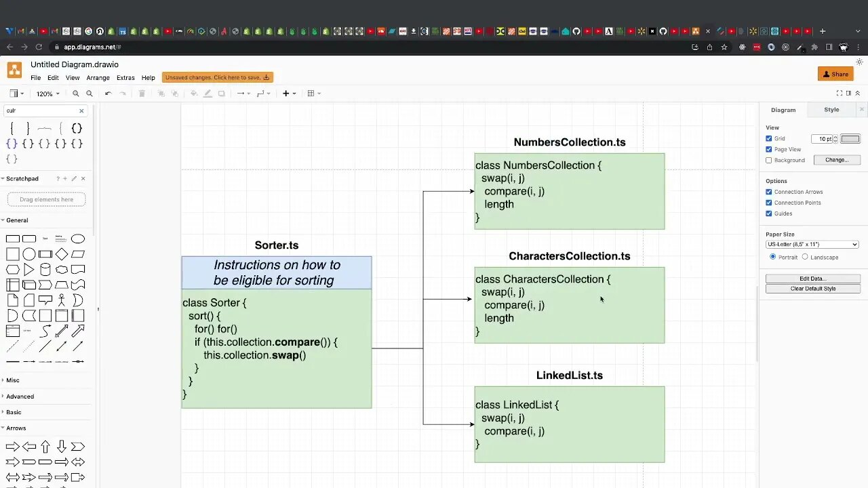
Task: Clear the shape search field
Action: pyautogui.click(x=81, y=110)
